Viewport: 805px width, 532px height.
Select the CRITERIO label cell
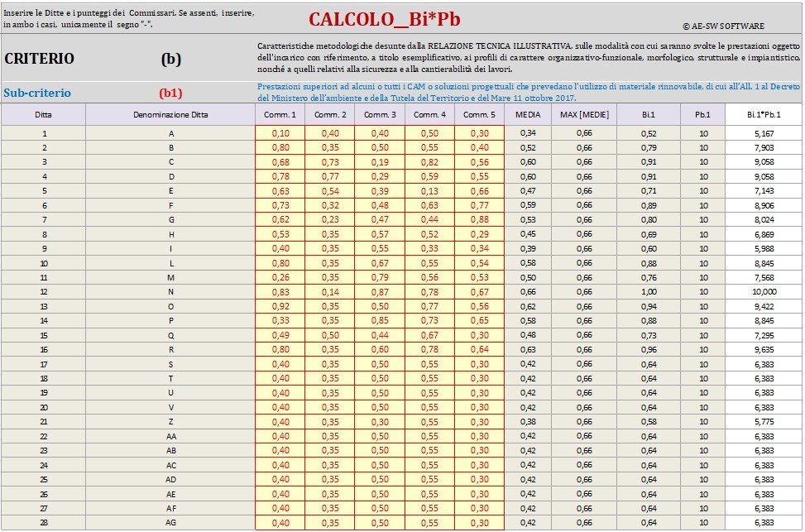tap(40, 59)
